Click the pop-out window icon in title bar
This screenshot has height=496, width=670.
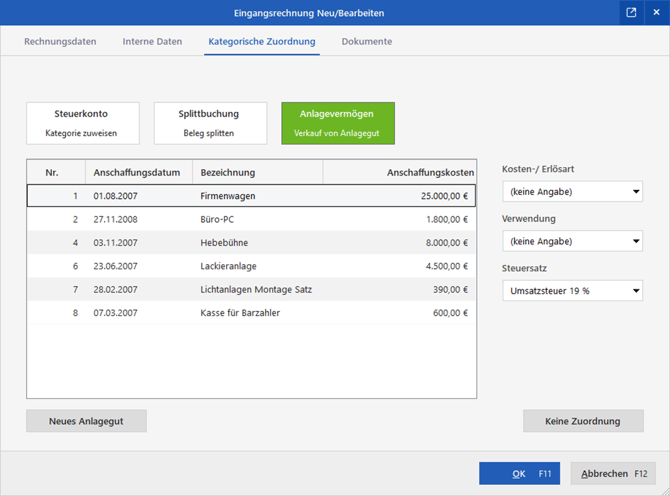pyautogui.click(x=631, y=13)
